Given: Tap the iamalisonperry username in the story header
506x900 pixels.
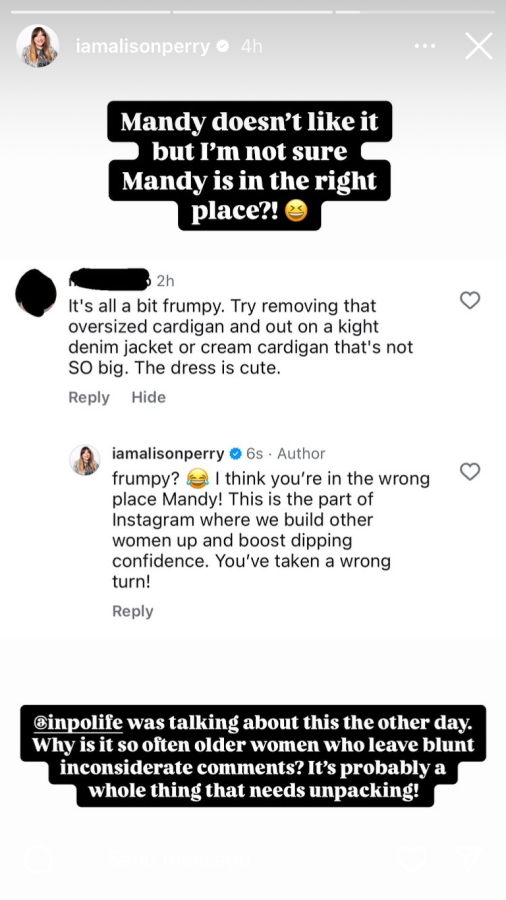Looking at the screenshot, I should pyautogui.click(x=143, y=46).
